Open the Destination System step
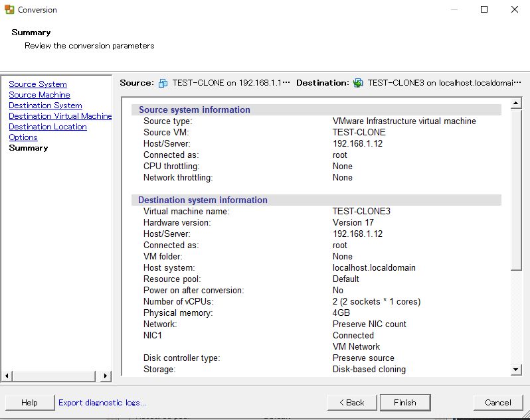530x420 pixels. pyautogui.click(x=45, y=105)
